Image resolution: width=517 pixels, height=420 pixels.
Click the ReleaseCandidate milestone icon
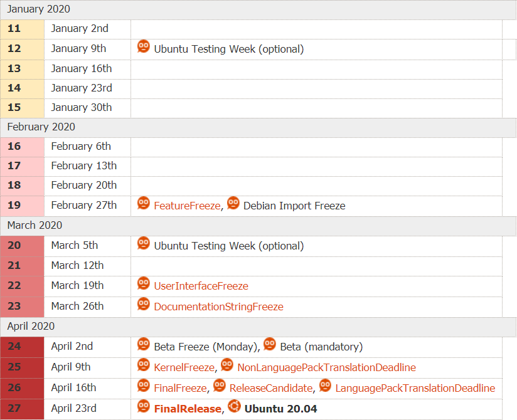coord(218,385)
